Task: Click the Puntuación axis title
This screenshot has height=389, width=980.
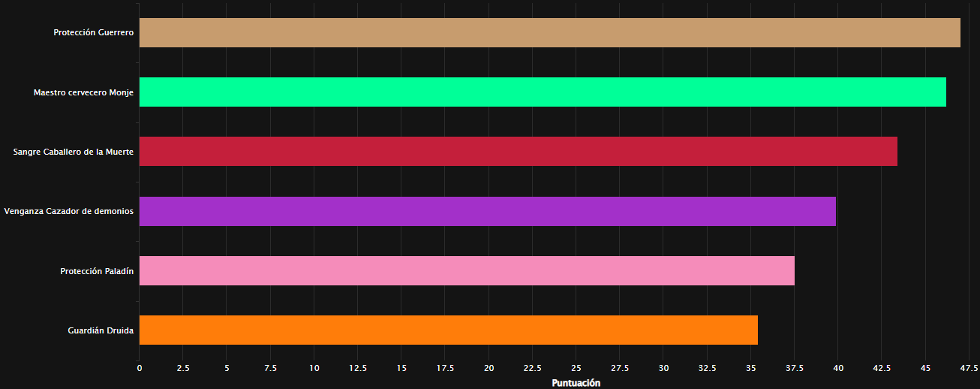Action: tap(576, 383)
